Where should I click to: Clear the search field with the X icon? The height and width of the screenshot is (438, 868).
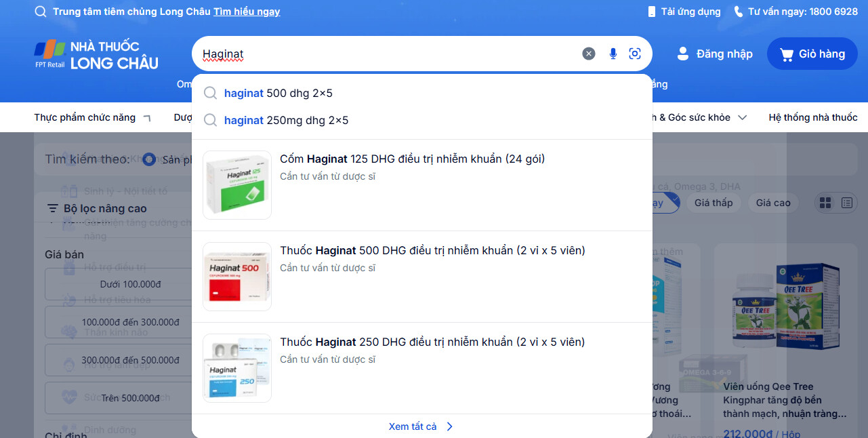(x=589, y=54)
